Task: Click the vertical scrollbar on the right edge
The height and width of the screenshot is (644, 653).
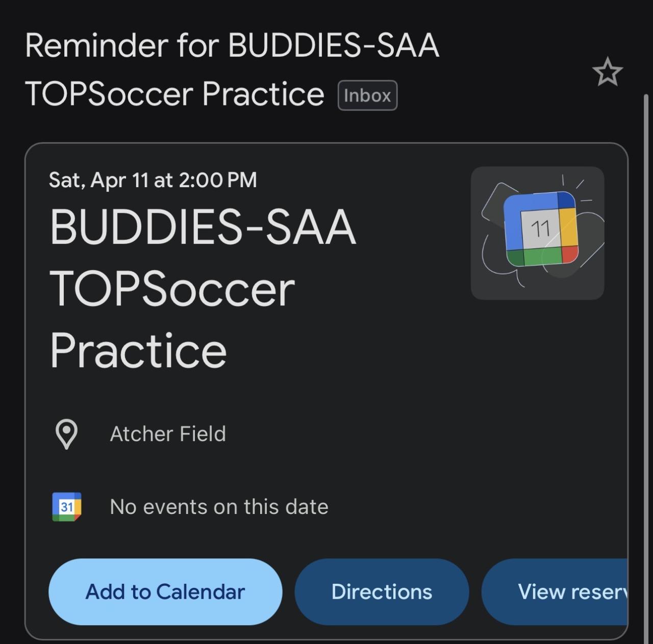Action: tap(646, 367)
